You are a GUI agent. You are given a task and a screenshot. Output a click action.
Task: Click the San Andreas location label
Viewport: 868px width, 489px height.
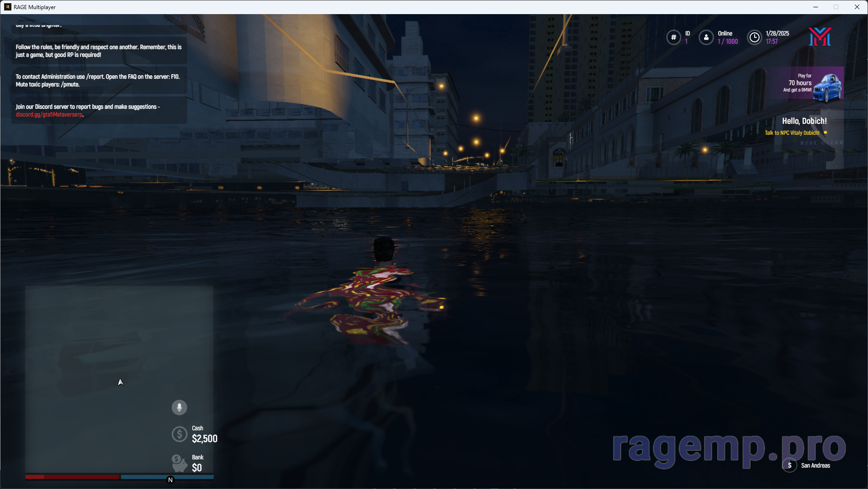point(816,465)
